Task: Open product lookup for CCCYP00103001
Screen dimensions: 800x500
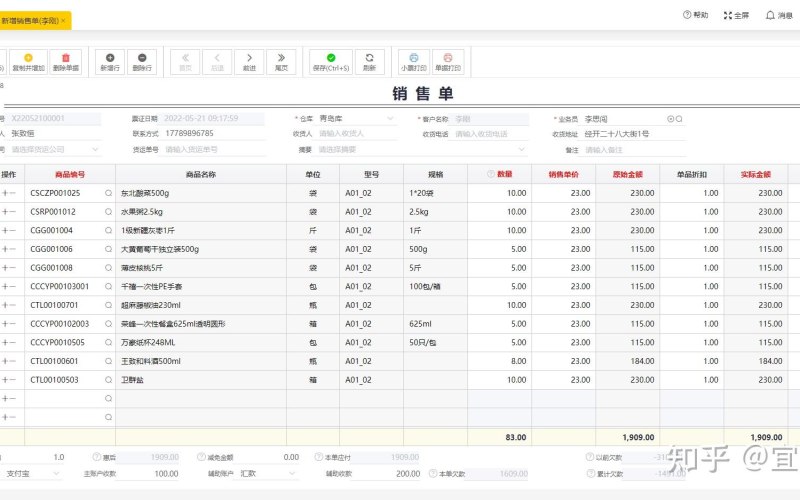Action: (x=108, y=287)
